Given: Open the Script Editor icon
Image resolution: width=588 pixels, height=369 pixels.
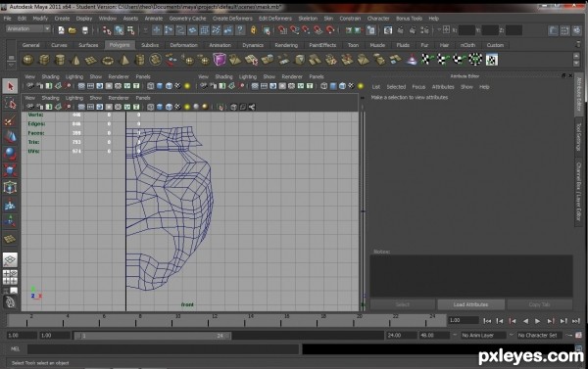Looking at the screenshot, I should tap(578, 349).
